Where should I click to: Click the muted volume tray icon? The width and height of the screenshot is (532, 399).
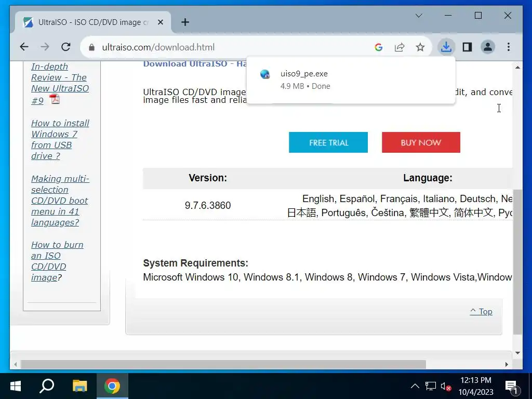(446, 386)
